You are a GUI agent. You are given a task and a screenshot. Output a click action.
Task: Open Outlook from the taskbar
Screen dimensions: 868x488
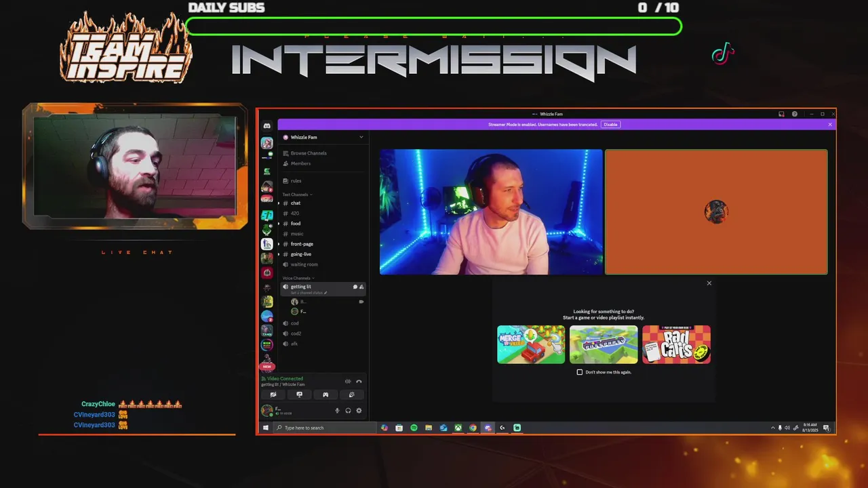[443, 428]
